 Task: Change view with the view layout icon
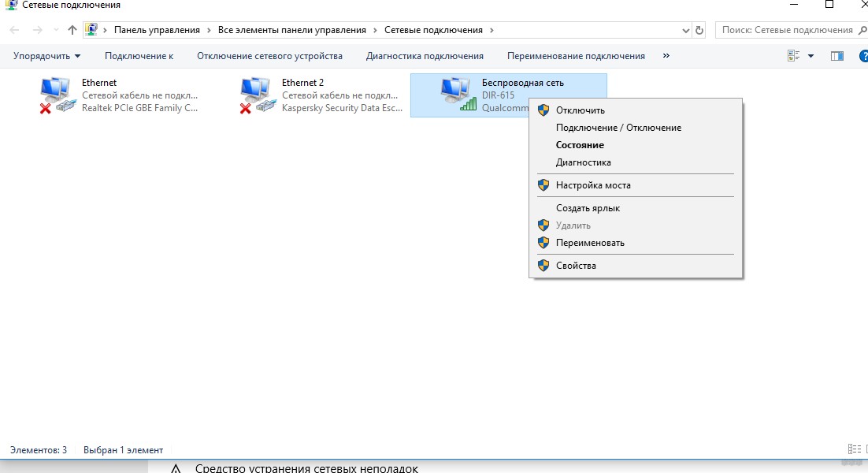[794, 56]
